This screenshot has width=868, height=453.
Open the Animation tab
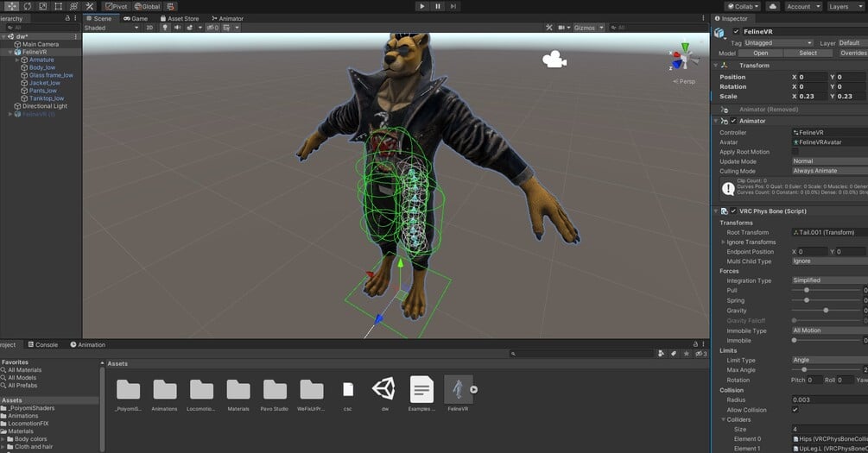click(87, 344)
